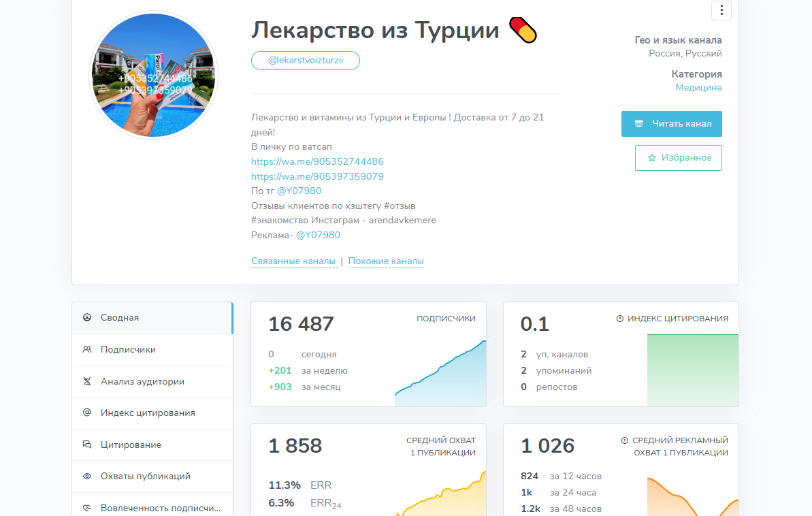
Task: Add the channel to Избранное
Action: point(678,157)
